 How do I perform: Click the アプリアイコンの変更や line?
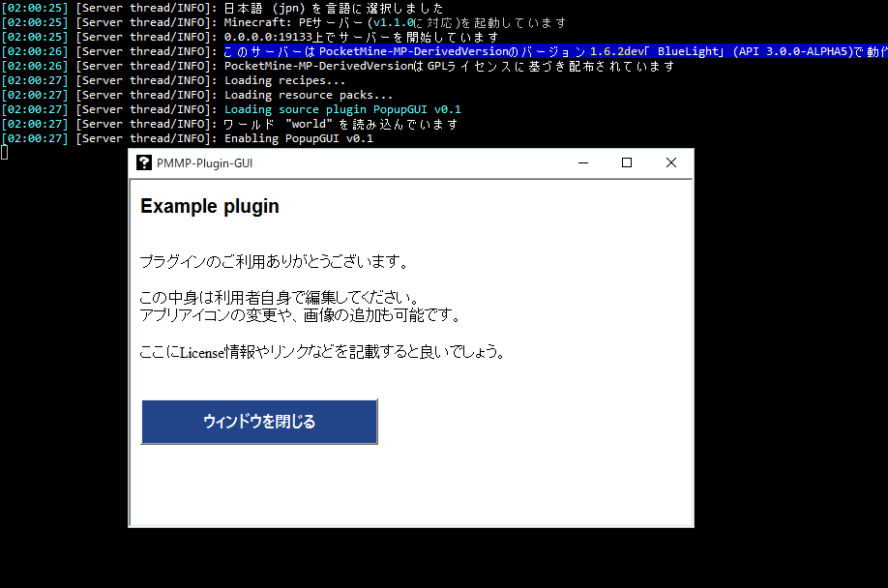pyautogui.click(x=300, y=315)
